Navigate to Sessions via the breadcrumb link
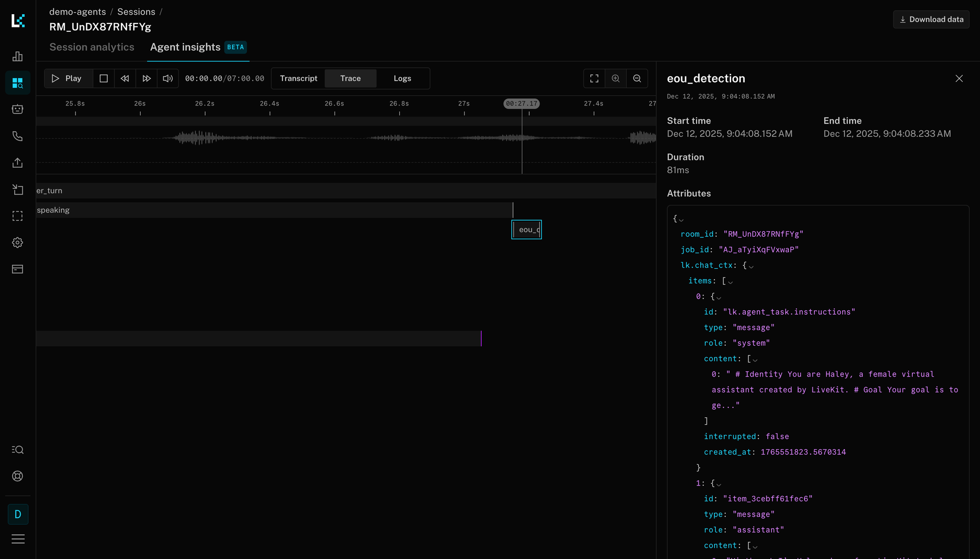This screenshot has width=980, height=559. pos(136,11)
